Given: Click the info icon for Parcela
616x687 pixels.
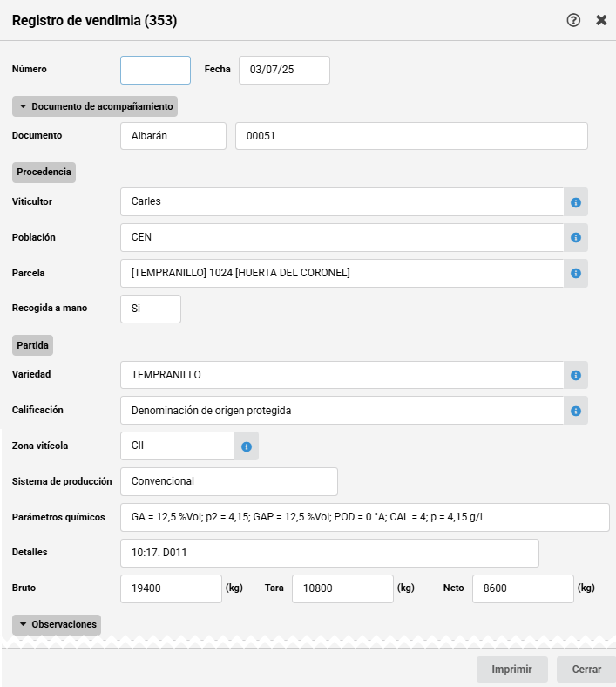Looking at the screenshot, I should point(576,273).
